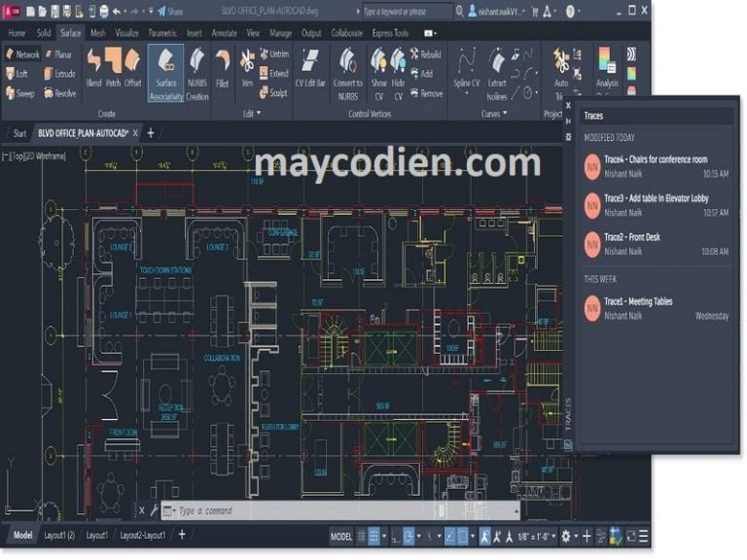Click Add control vertices

click(x=421, y=74)
